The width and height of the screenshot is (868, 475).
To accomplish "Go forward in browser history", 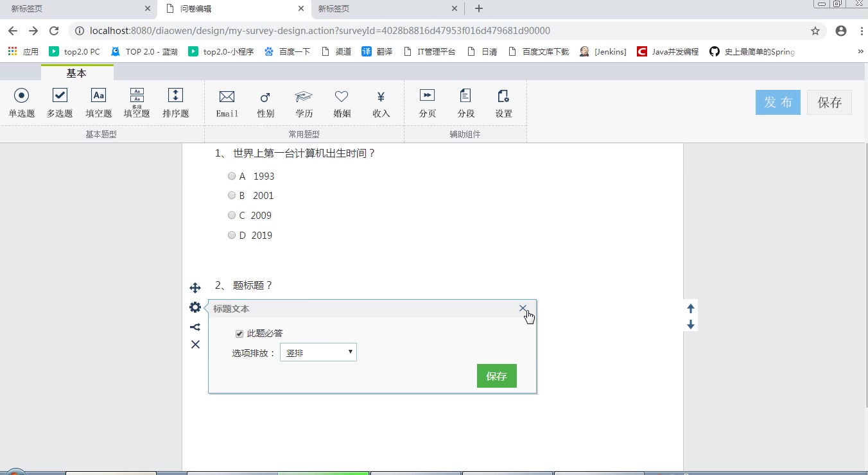I will point(33,31).
